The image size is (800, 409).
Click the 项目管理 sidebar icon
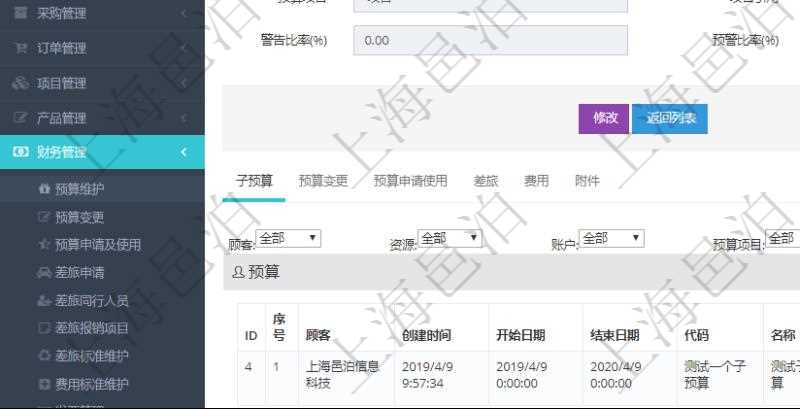pyautogui.click(x=20, y=83)
